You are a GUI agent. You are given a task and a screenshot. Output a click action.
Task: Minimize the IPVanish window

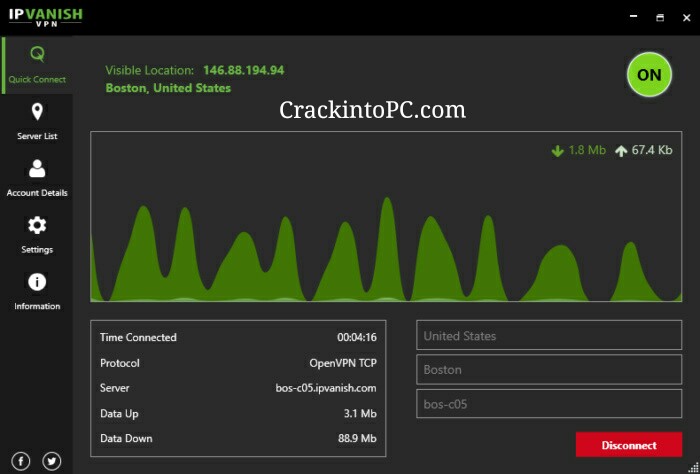[x=633, y=17]
